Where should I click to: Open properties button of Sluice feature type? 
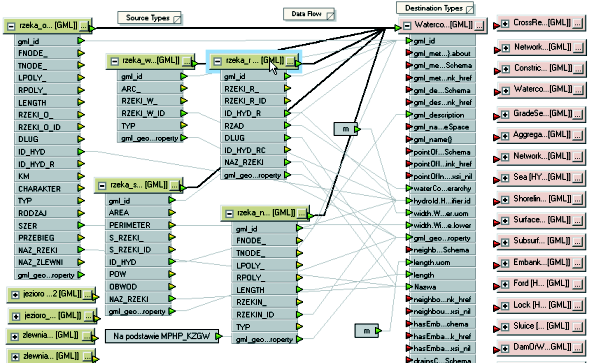coord(579,327)
